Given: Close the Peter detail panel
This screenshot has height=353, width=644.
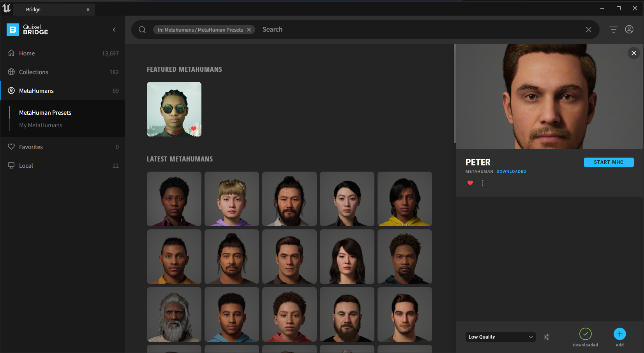Looking at the screenshot, I should tap(634, 53).
